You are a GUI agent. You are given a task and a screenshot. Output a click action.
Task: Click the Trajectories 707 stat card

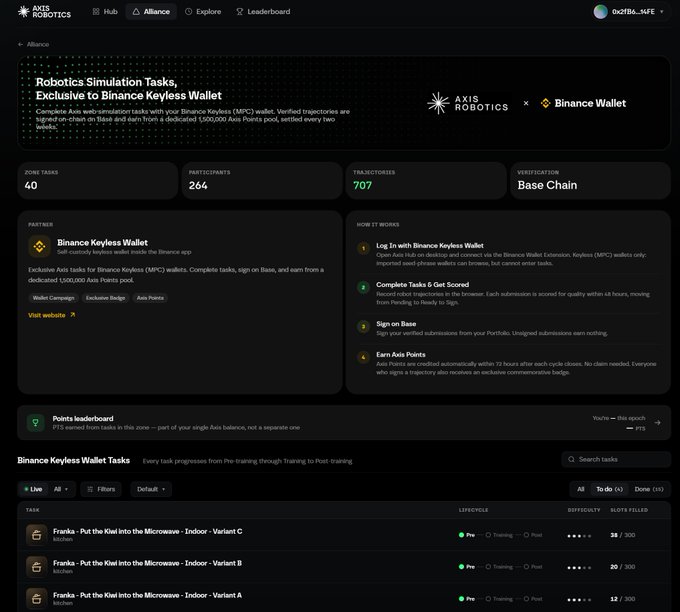[426, 181]
